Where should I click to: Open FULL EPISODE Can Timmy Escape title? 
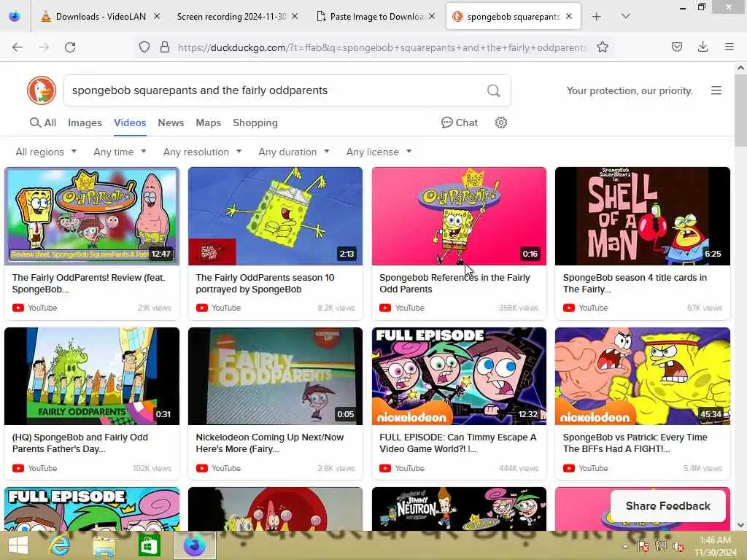click(458, 443)
